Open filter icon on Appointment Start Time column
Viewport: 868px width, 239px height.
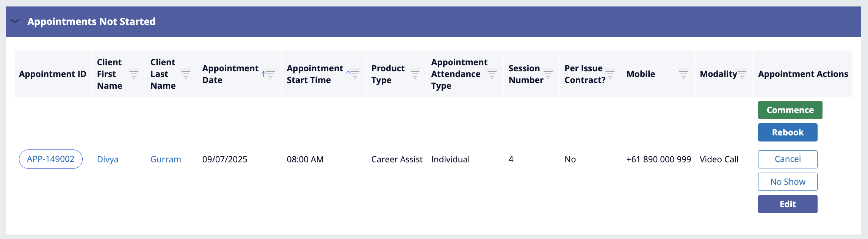tap(354, 74)
